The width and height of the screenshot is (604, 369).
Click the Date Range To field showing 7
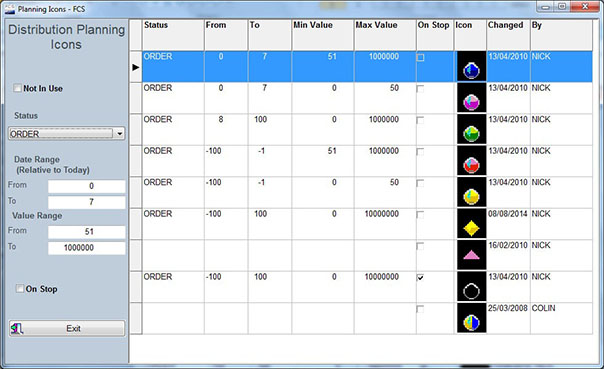(87, 202)
